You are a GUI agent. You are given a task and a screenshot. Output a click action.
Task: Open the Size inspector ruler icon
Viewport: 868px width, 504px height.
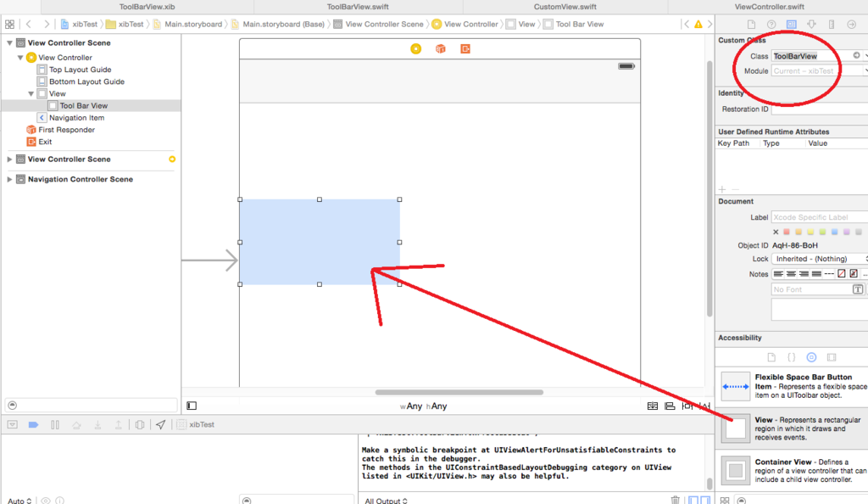[x=832, y=25]
